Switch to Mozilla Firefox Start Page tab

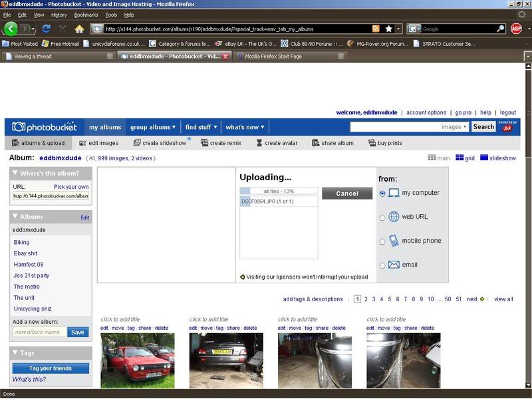coord(290,57)
